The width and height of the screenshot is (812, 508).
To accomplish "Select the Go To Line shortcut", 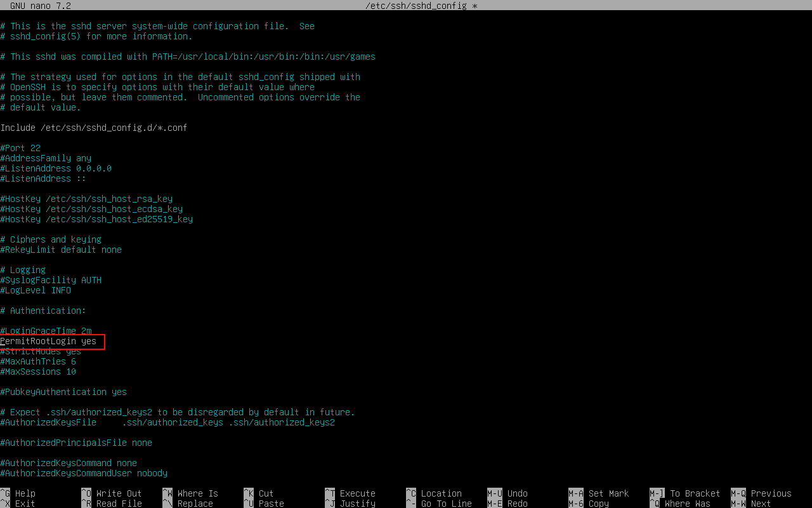I will 446,504.
